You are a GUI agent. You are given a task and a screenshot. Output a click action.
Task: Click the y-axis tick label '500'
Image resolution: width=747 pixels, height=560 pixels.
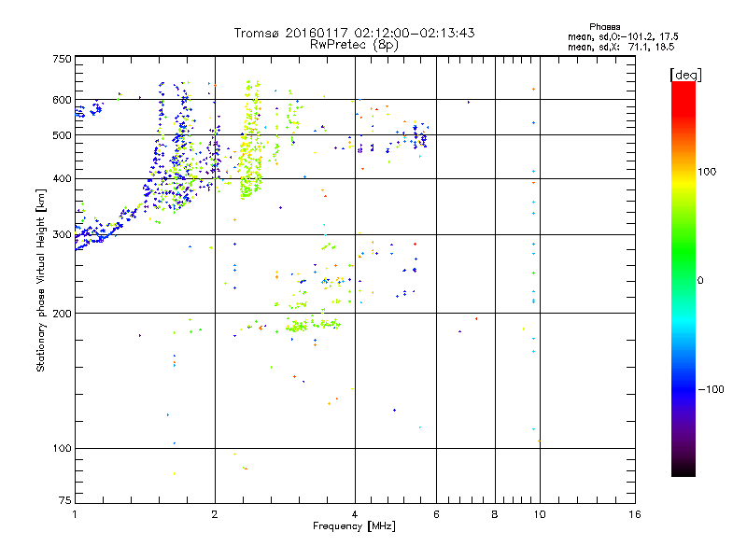coord(62,135)
